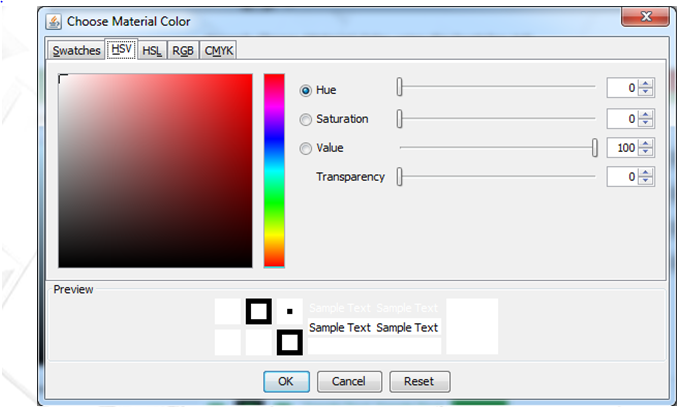Click the Saturation slider handle
The height and width of the screenshot is (407, 677).
click(400, 119)
